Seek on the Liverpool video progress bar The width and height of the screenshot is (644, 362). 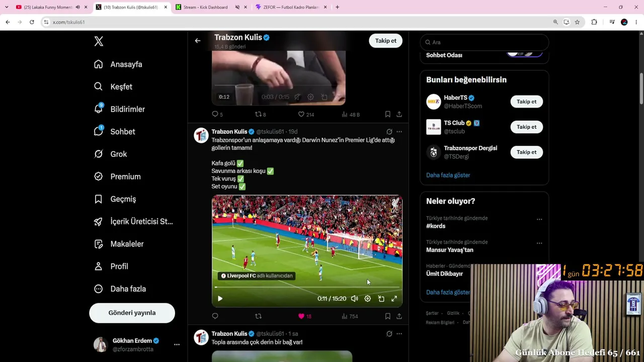(307, 287)
